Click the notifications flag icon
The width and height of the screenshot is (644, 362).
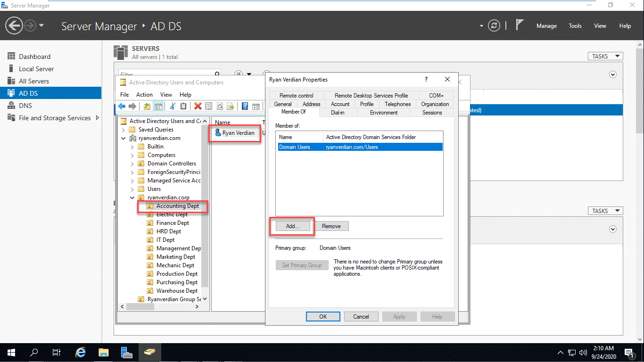pos(520,25)
